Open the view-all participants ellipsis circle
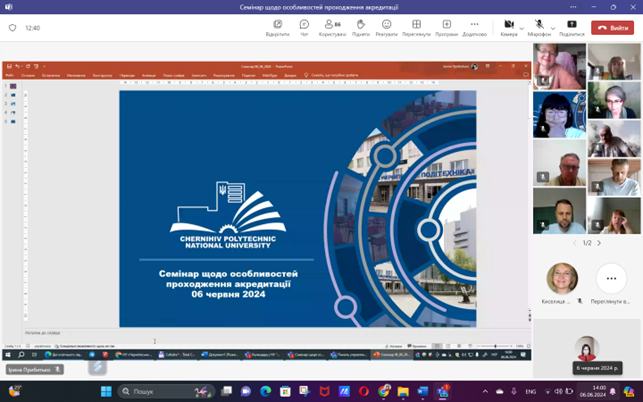 click(611, 279)
